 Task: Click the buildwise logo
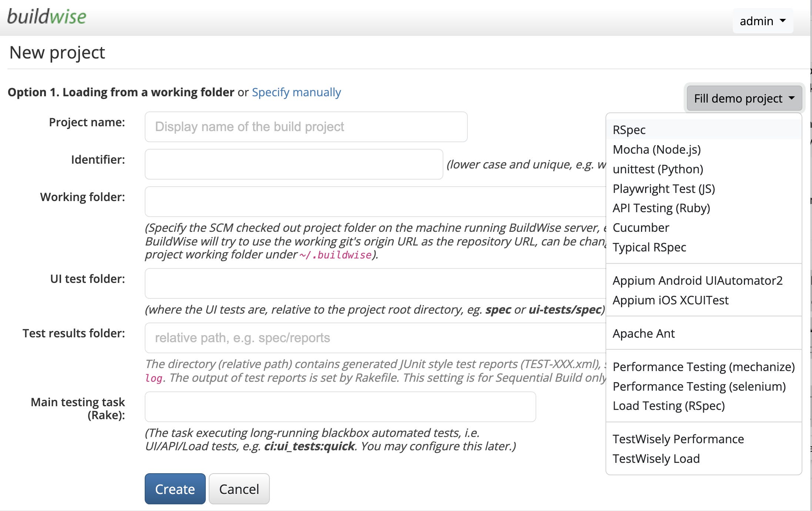[47, 17]
